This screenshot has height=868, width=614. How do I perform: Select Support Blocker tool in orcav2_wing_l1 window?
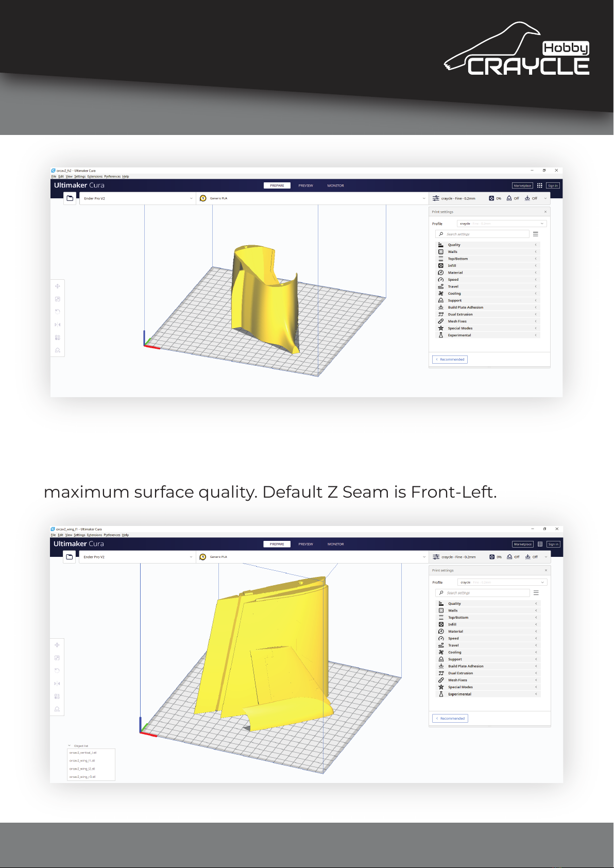tap(57, 709)
